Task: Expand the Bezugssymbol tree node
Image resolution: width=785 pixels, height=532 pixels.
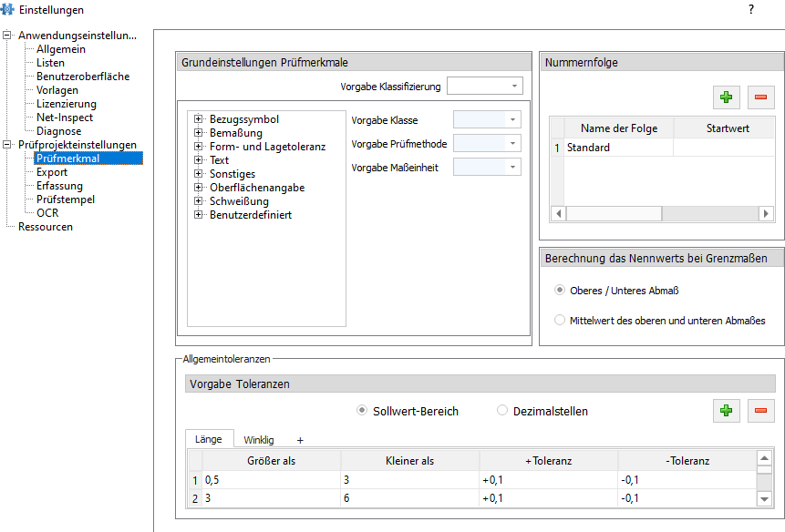Action: click(198, 119)
